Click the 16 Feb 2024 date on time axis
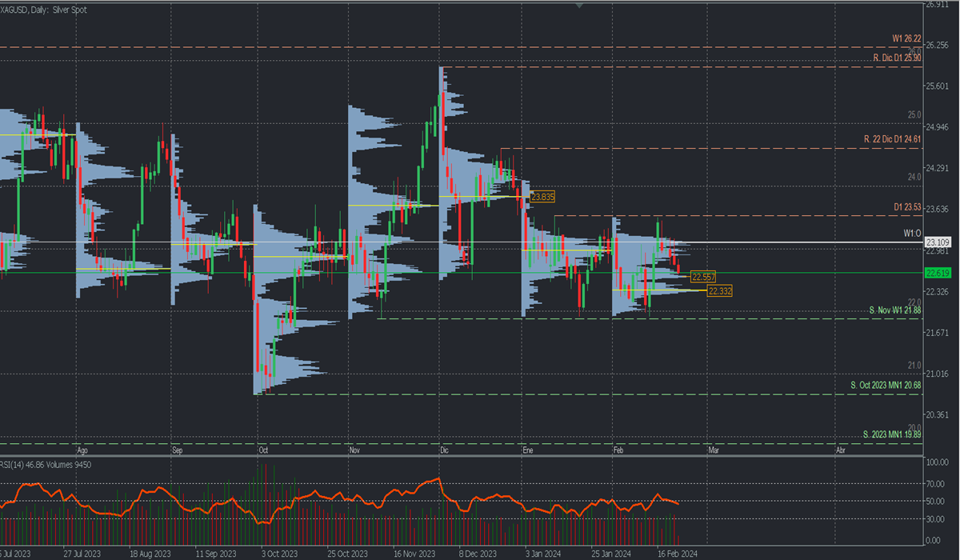This screenshot has width=960, height=560. click(x=678, y=553)
